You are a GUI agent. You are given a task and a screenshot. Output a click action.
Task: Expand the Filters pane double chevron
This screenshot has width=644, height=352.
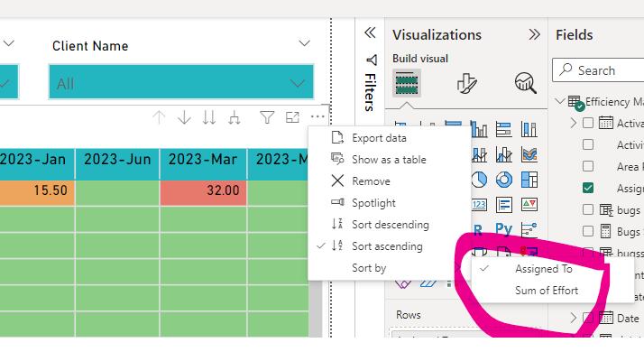370,32
